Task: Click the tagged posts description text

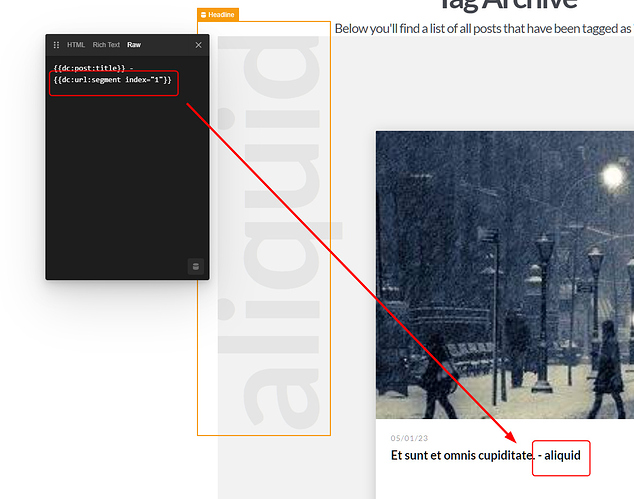Action: pyautogui.click(x=483, y=28)
